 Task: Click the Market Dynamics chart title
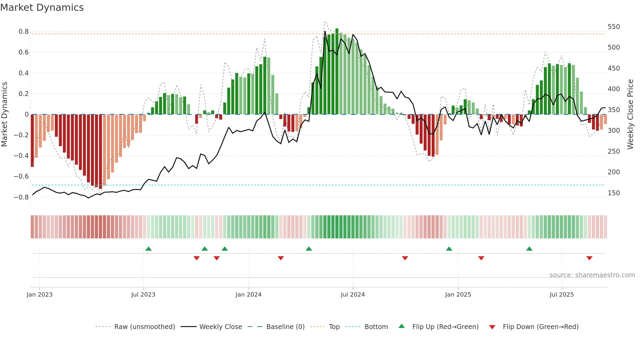click(42, 8)
